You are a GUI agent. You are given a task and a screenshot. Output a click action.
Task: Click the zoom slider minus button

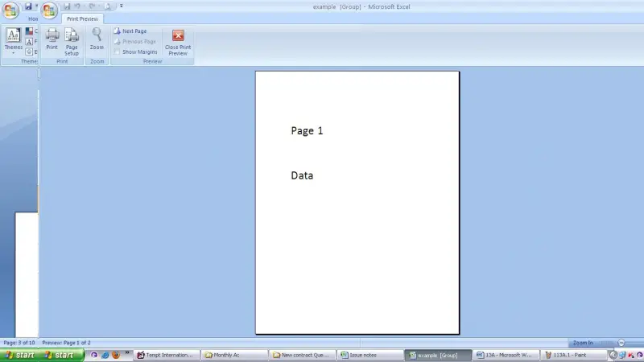[621, 343]
